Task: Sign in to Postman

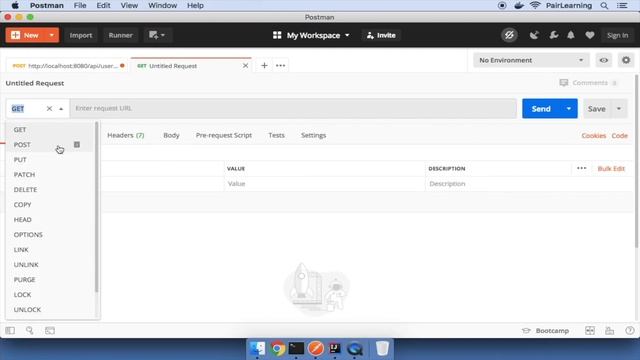Action: coord(618,36)
